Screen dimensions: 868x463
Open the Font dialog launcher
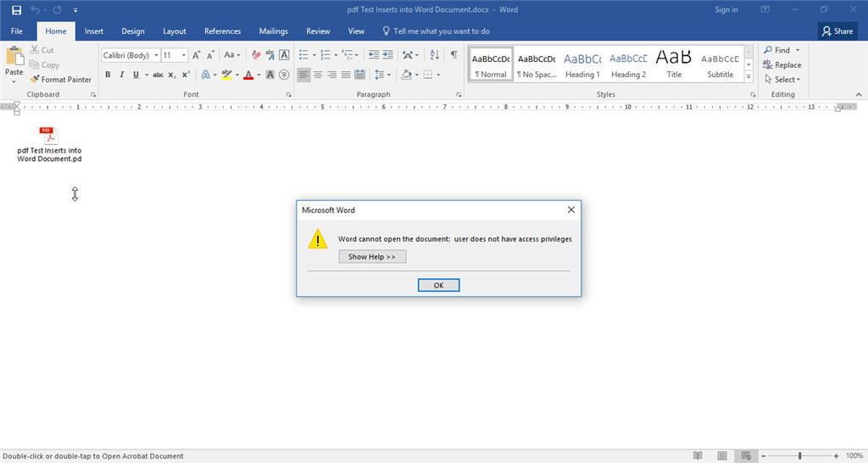(x=288, y=95)
